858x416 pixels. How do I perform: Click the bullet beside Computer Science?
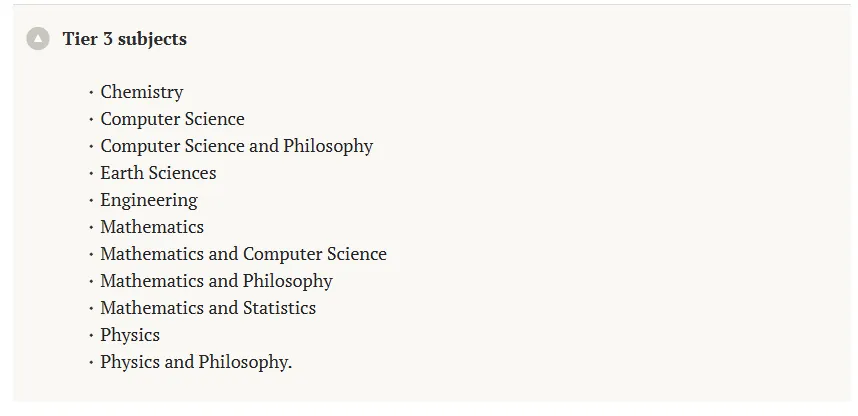coord(91,119)
